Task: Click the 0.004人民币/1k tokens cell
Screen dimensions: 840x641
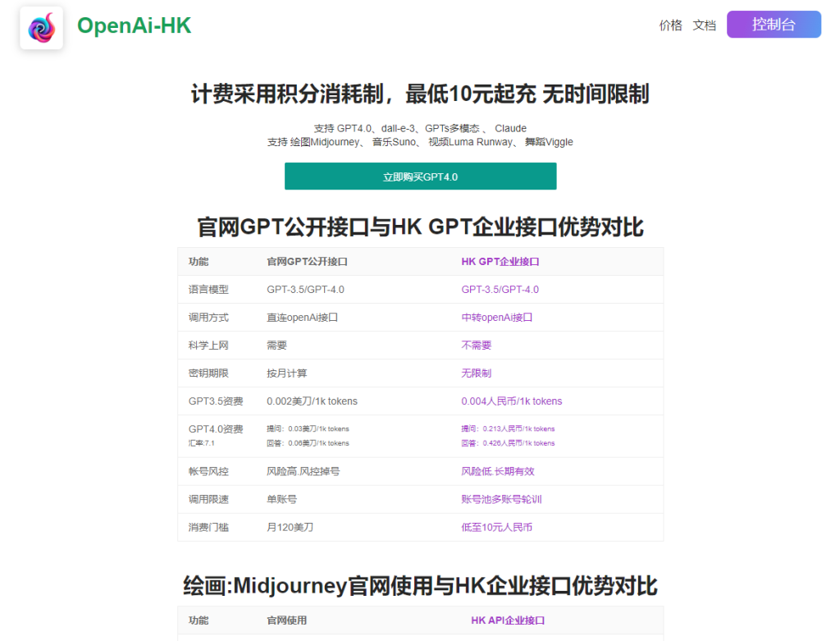Action: (512, 401)
